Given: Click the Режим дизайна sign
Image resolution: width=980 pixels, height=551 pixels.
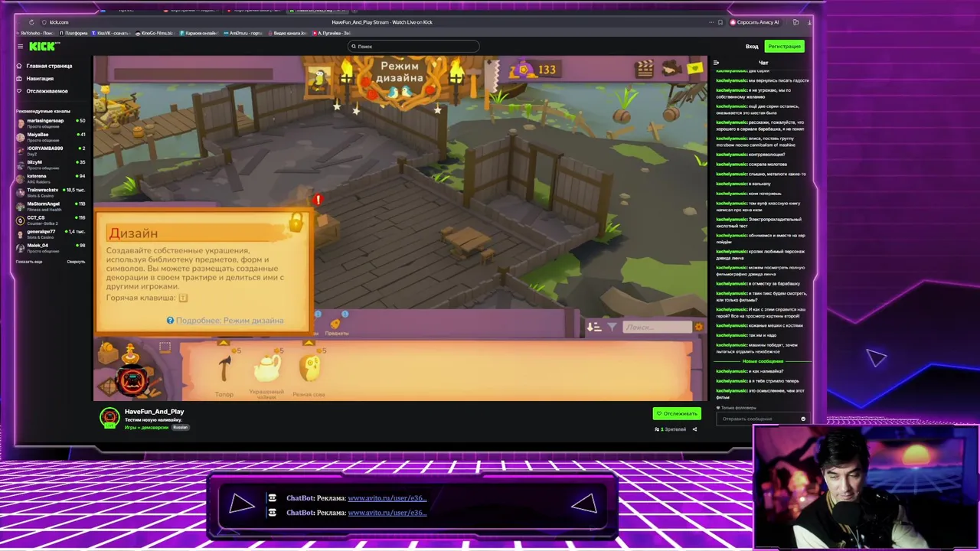Looking at the screenshot, I should pos(400,73).
